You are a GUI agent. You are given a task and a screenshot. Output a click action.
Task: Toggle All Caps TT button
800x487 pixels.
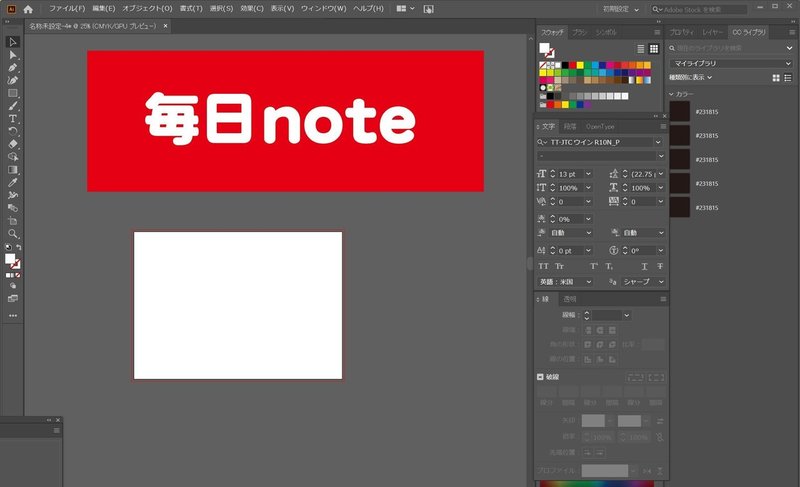543,266
